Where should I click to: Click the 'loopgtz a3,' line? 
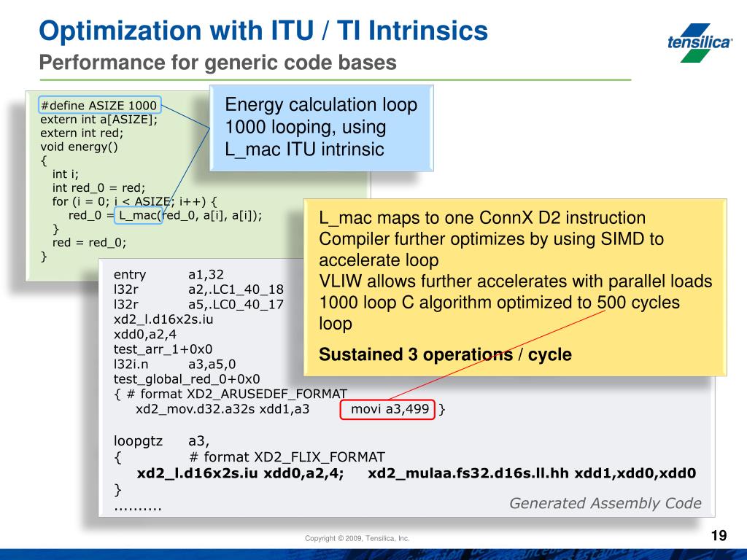tap(161, 441)
